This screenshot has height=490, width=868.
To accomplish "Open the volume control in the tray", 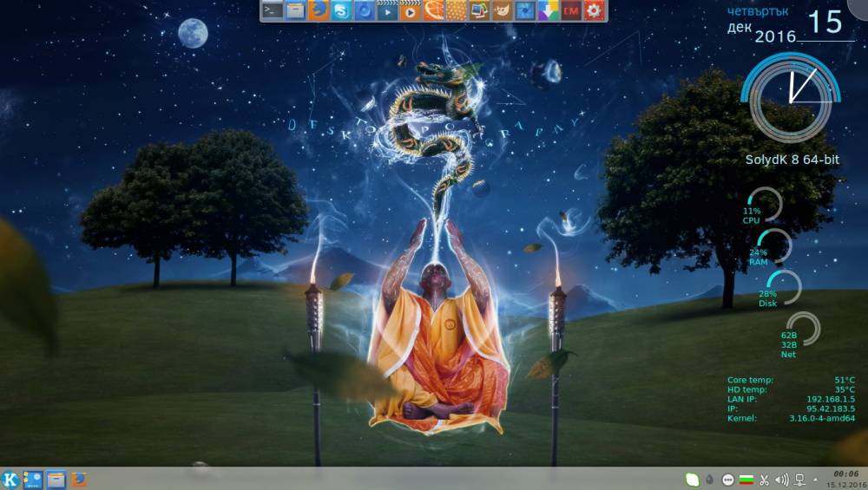I will click(x=782, y=480).
